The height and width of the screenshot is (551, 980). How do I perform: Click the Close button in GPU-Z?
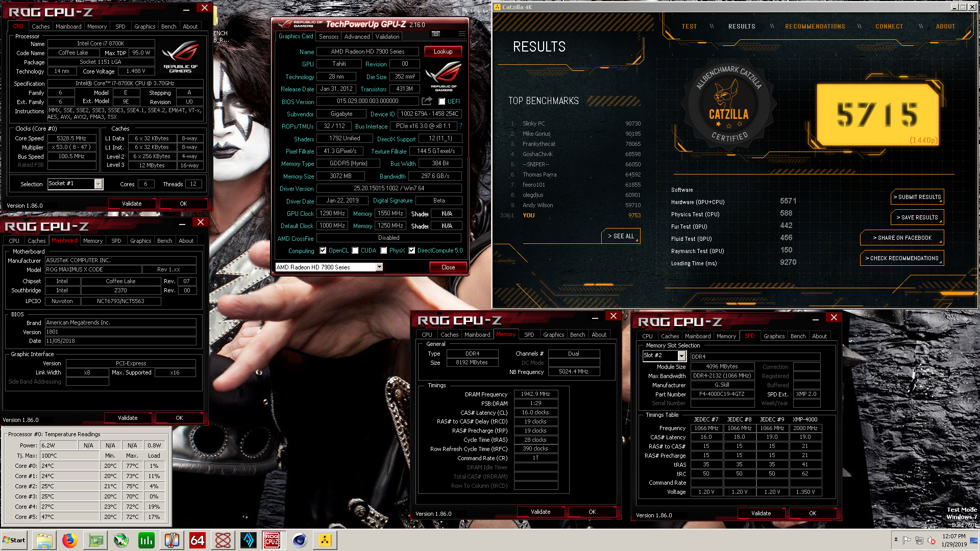[448, 267]
